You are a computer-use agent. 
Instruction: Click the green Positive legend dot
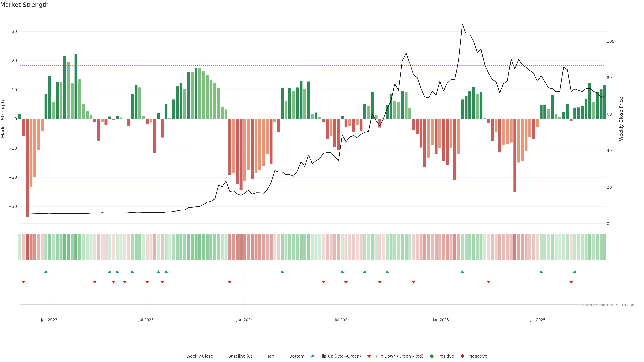432,356
